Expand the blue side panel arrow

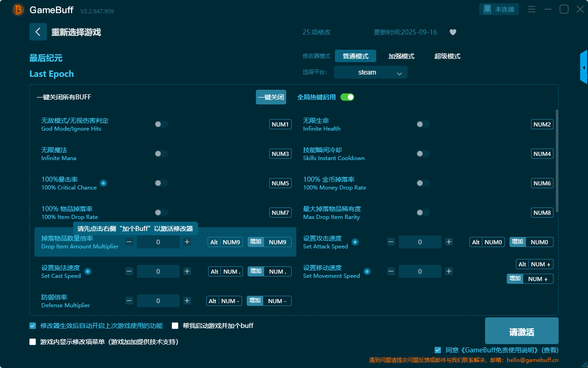coord(584,67)
